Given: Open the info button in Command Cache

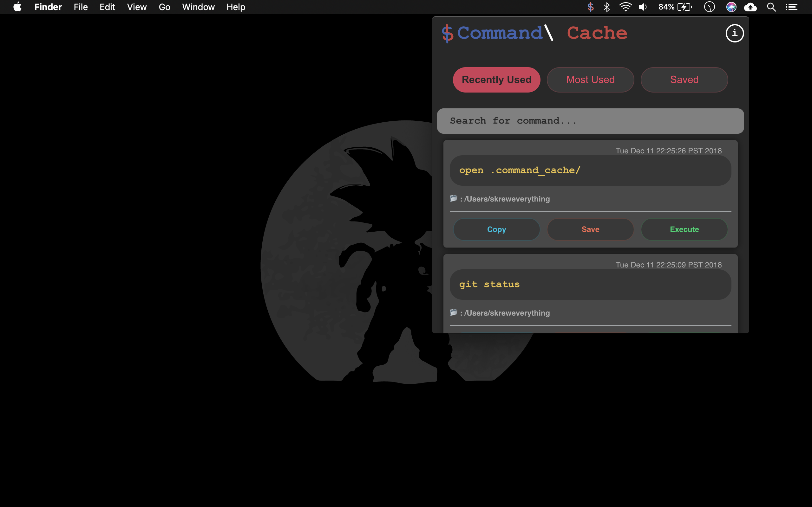Looking at the screenshot, I should (x=735, y=33).
